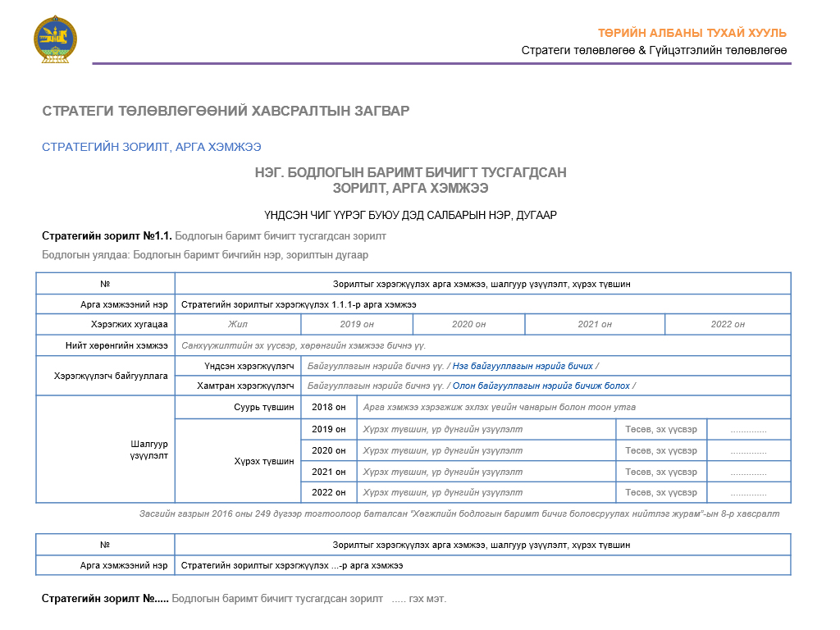
Task: Click the dotted blank field in the 2019 он row
Action: click(748, 429)
